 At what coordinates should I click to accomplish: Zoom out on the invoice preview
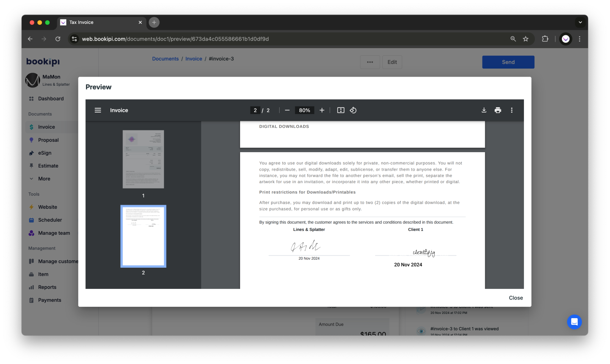287,110
